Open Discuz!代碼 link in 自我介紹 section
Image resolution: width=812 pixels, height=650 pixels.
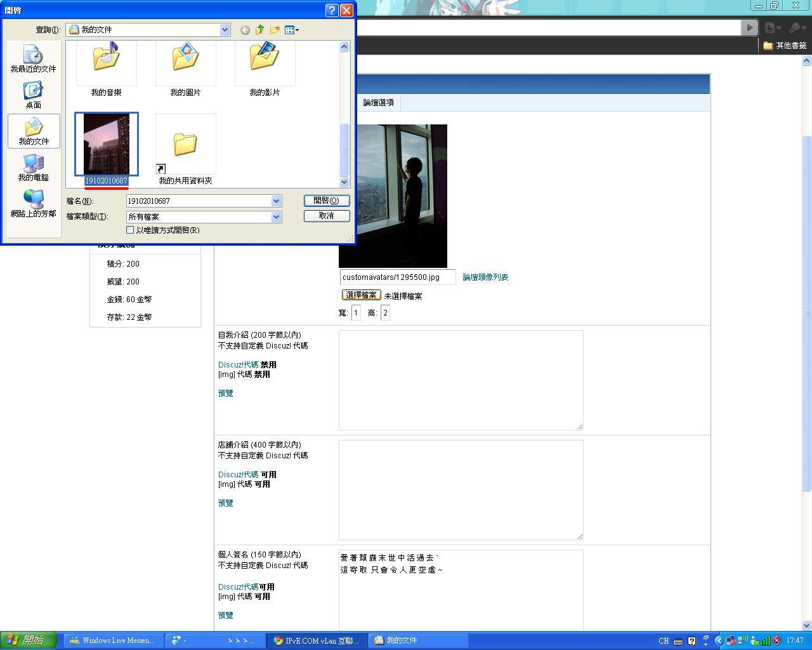(x=238, y=365)
